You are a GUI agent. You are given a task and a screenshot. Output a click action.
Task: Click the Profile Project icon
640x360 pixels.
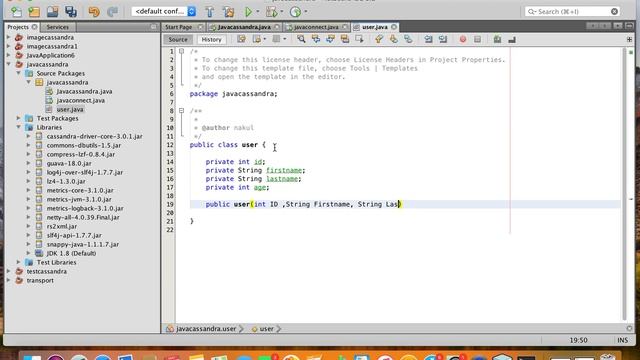pyautogui.click(x=296, y=12)
